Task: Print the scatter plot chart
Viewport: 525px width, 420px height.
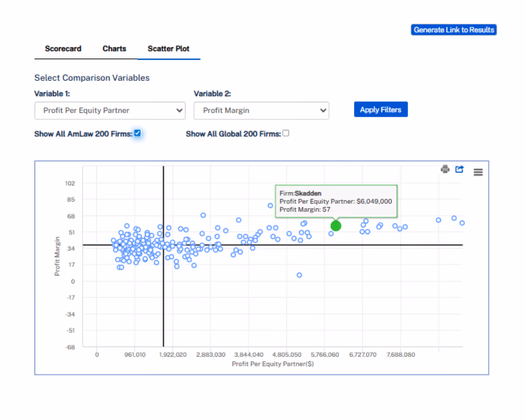Action: point(445,169)
